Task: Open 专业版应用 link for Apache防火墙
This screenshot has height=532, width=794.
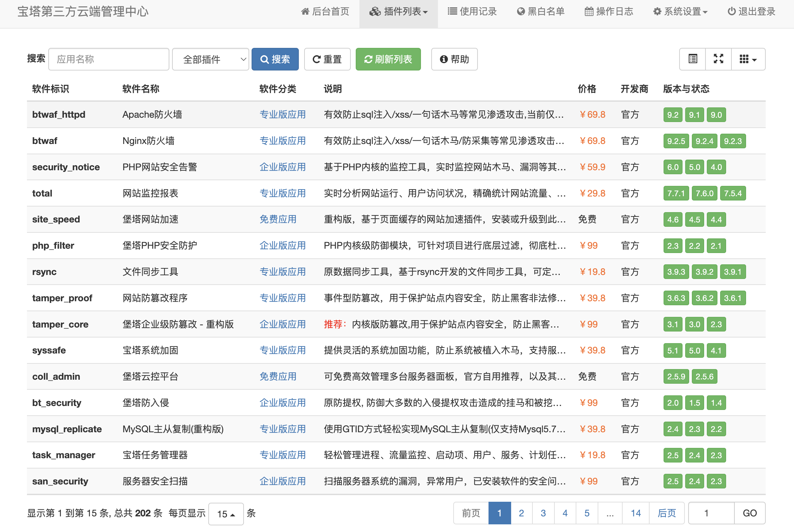Action: click(283, 115)
